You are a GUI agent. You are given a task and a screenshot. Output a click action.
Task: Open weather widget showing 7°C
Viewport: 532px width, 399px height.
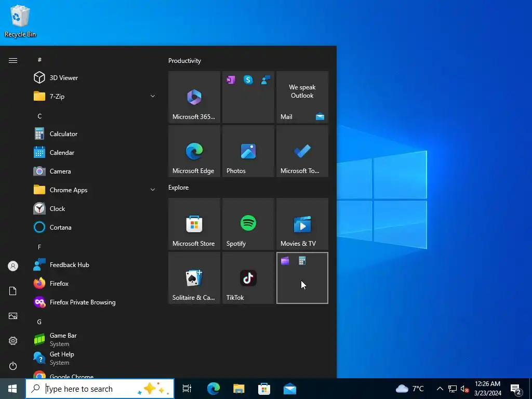tap(410, 389)
